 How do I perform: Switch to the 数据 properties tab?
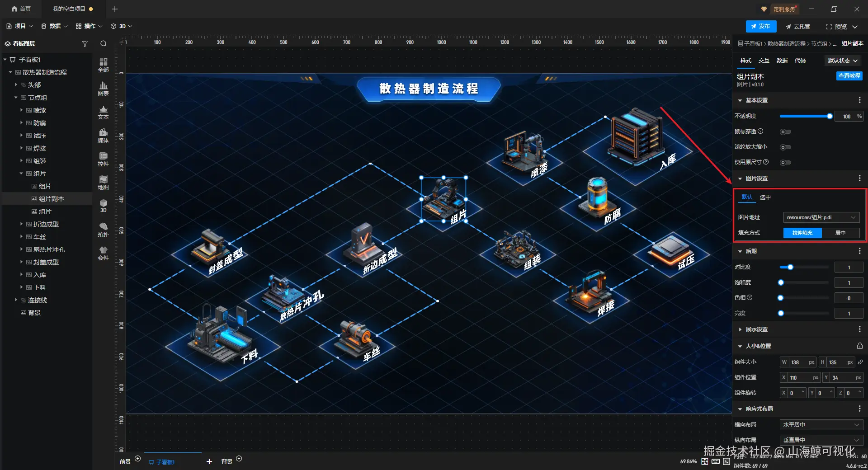tap(782, 61)
